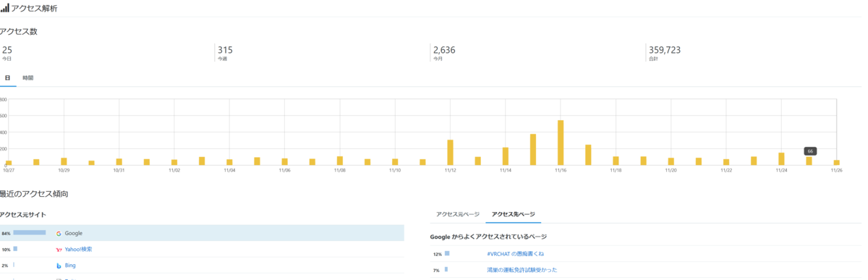This screenshot has height=280, width=868.
Task: Select the chart bar for 11/26
Action: (x=836, y=163)
